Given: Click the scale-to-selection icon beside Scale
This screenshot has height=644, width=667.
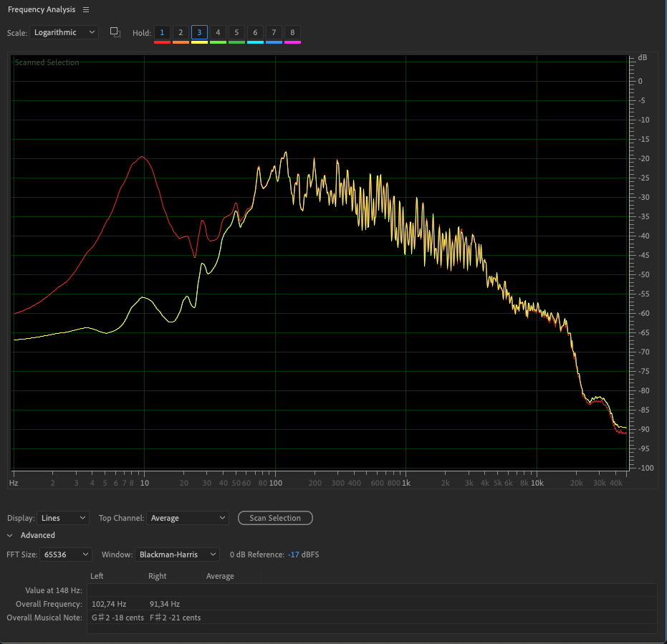Looking at the screenshot, I should click(115, 32).
